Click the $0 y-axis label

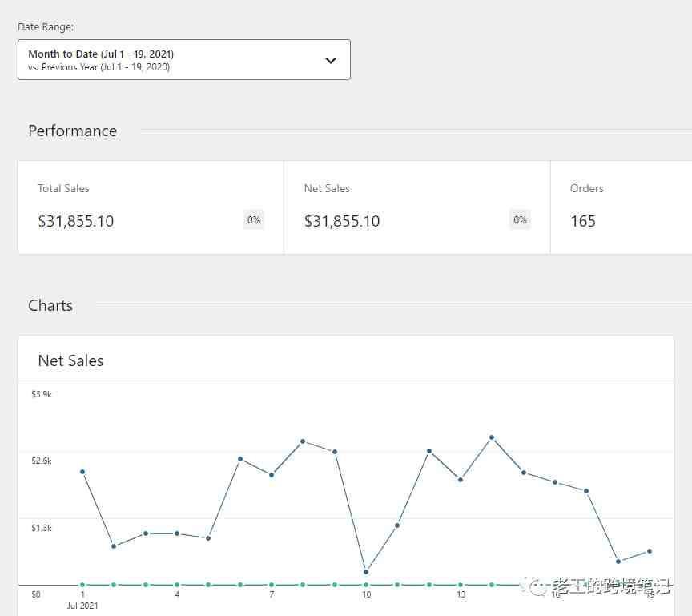(x=36, y=594)
